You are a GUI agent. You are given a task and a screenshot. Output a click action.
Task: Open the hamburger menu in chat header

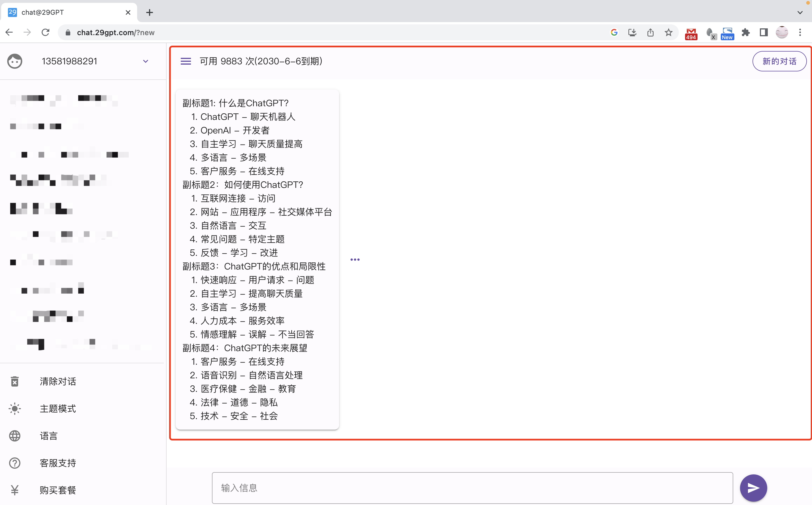[186, 61]
